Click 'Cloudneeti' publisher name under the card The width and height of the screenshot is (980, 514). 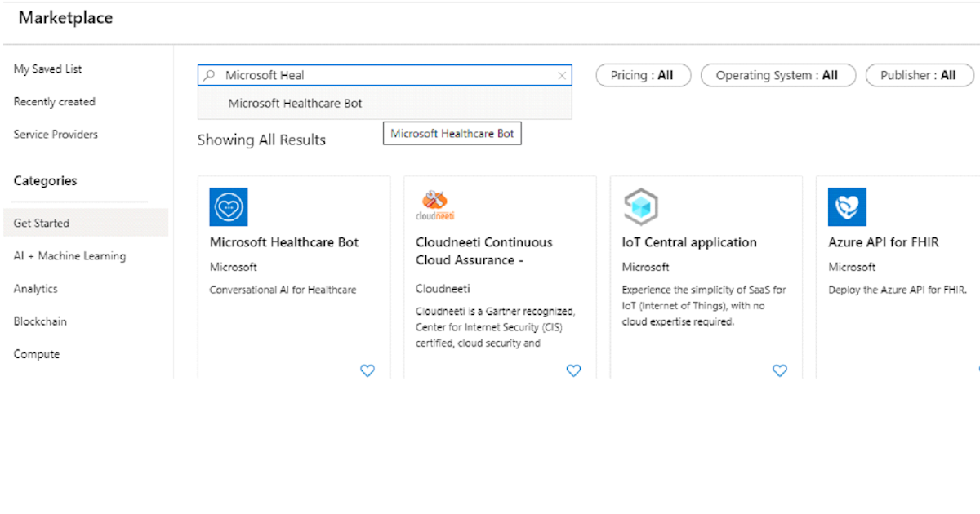point(443,289)
